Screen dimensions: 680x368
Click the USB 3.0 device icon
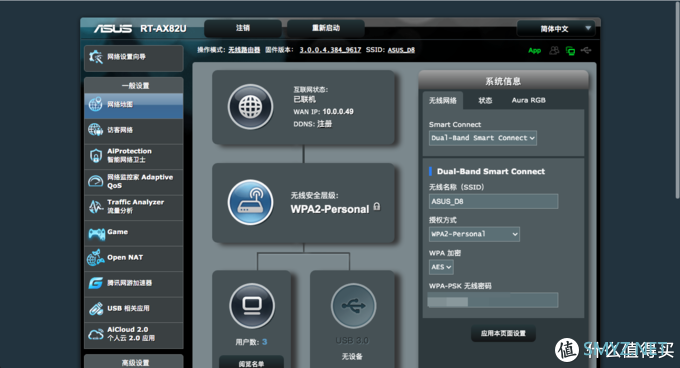click(x=353, y=306)
